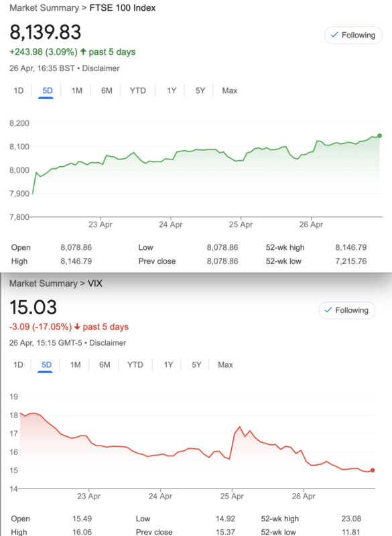Screen dimensions: 392x536
Task: Click the 25 Apr label on FTSE chart
Action: coord(241,224)
